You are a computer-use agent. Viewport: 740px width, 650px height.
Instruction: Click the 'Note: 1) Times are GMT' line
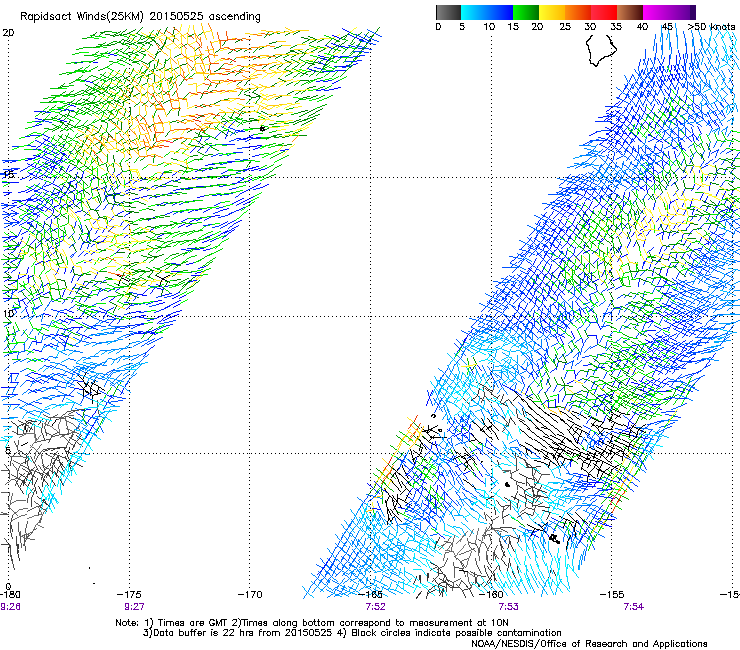pyautogui.click(x=312, y=623)
